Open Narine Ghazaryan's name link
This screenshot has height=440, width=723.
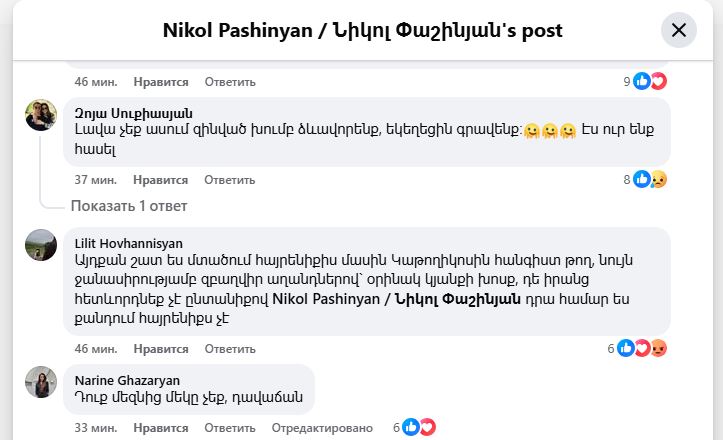coord(126,379)
